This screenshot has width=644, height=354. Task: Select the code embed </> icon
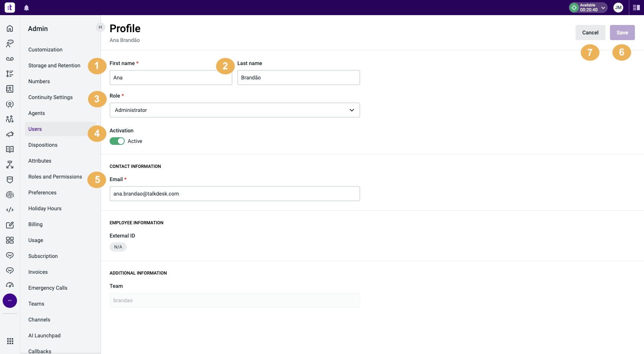[x=10, y=210]
